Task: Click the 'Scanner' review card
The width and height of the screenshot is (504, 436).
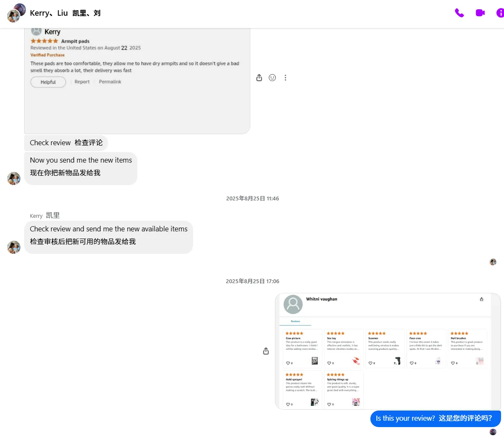Action: tap(384, 349)
